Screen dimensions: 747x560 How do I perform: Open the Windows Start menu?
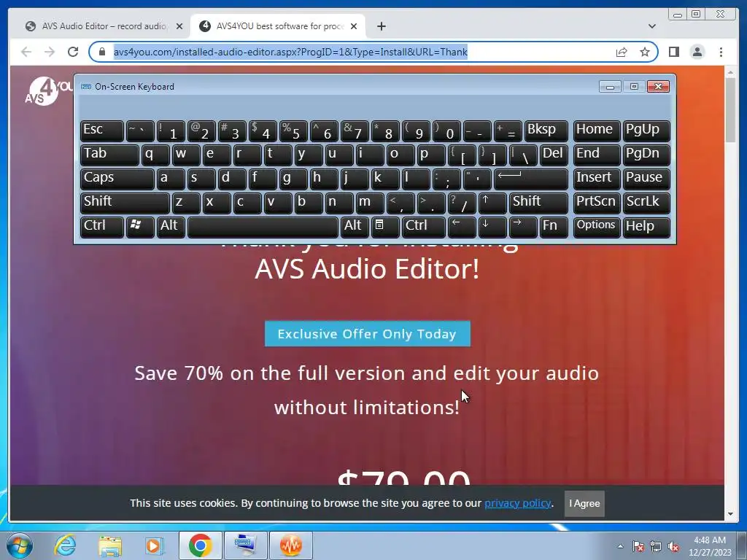(19, 545)
